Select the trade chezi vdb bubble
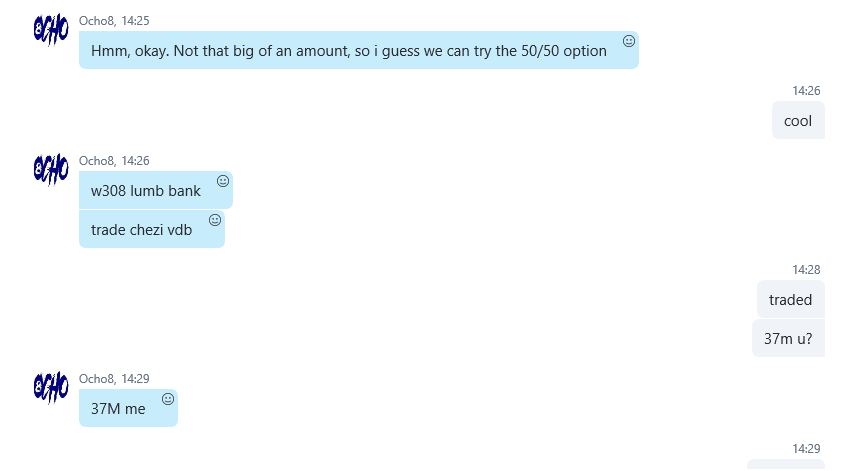This screenshot has height=471, width=841. [152, 229]
